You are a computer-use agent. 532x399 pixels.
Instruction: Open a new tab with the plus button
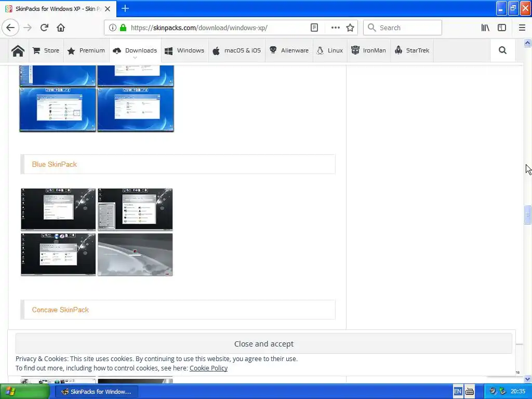pyautogui.click(x=125, y=8)
